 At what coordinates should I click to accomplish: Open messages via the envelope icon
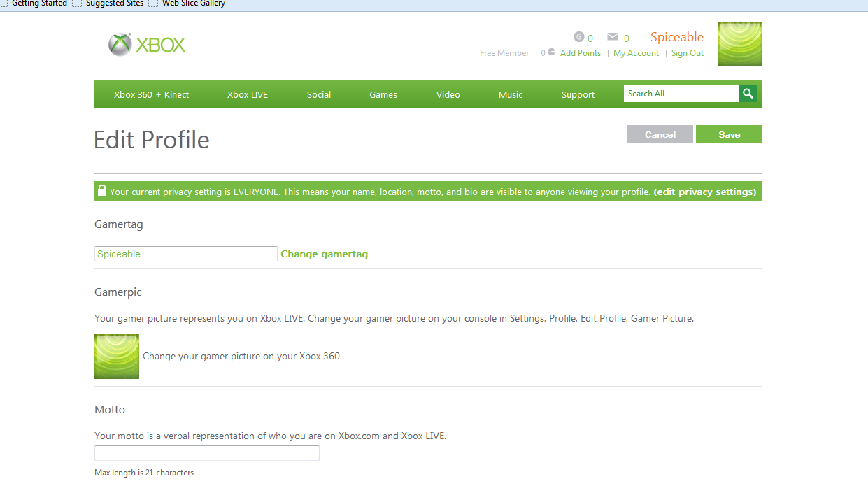tap(613, 37)
